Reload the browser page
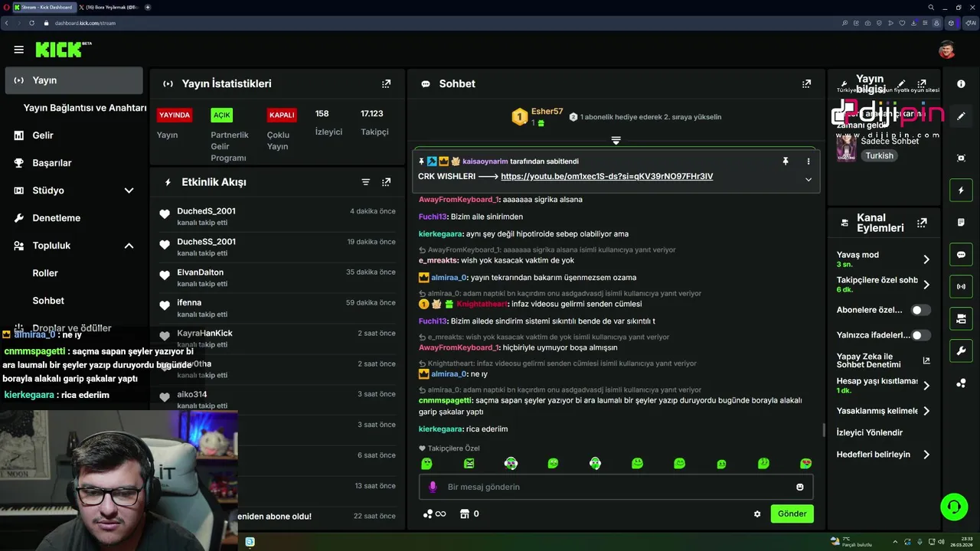The image size is (980, 551). [x=31, y=23]
